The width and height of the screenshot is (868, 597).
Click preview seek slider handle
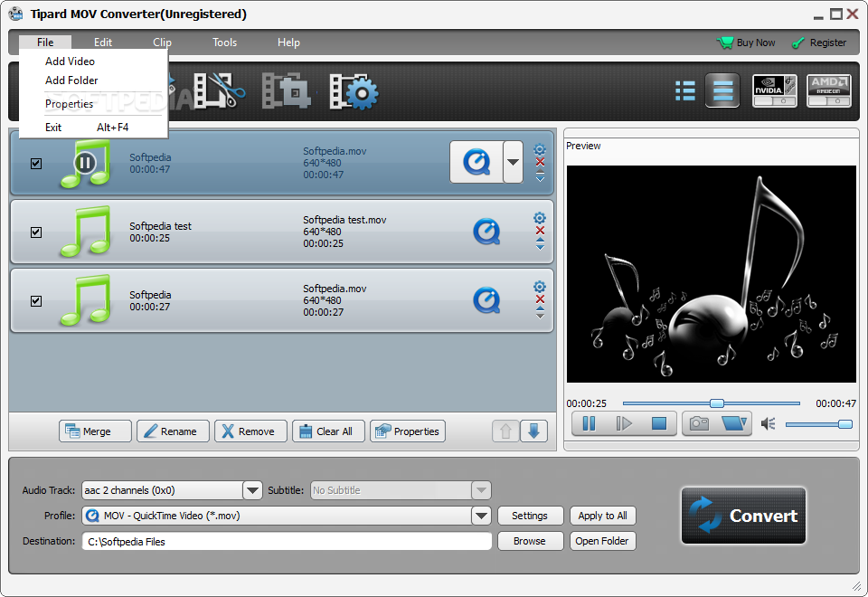coord(717,403)
